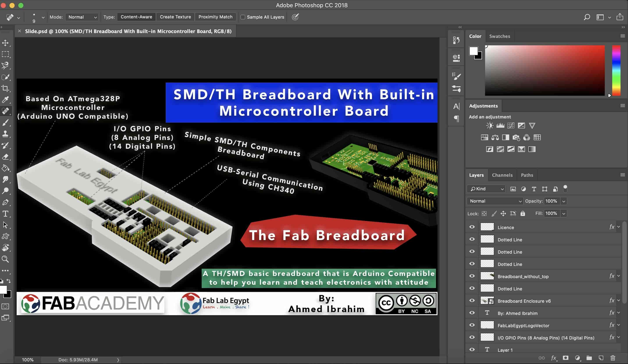Hide the By: Ahmed Ibrahim layer
The width and height of the screenshot is (628, 364).
click(x=472, y=313)
